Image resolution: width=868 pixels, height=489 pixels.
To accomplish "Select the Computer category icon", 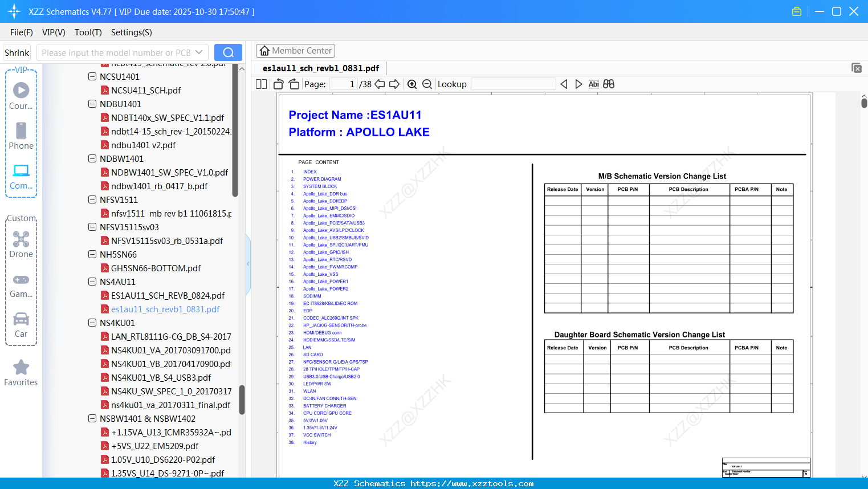I will tap(21, 176).
